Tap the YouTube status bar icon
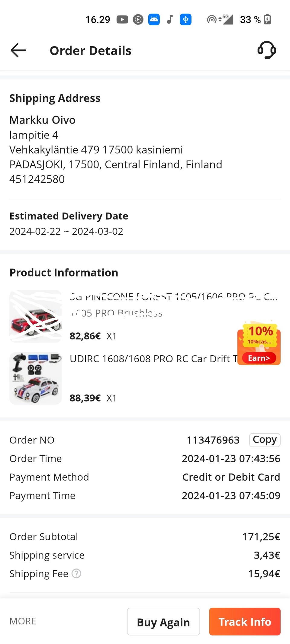The width and height of the screenshot is (290, 644). click(122, 20)
